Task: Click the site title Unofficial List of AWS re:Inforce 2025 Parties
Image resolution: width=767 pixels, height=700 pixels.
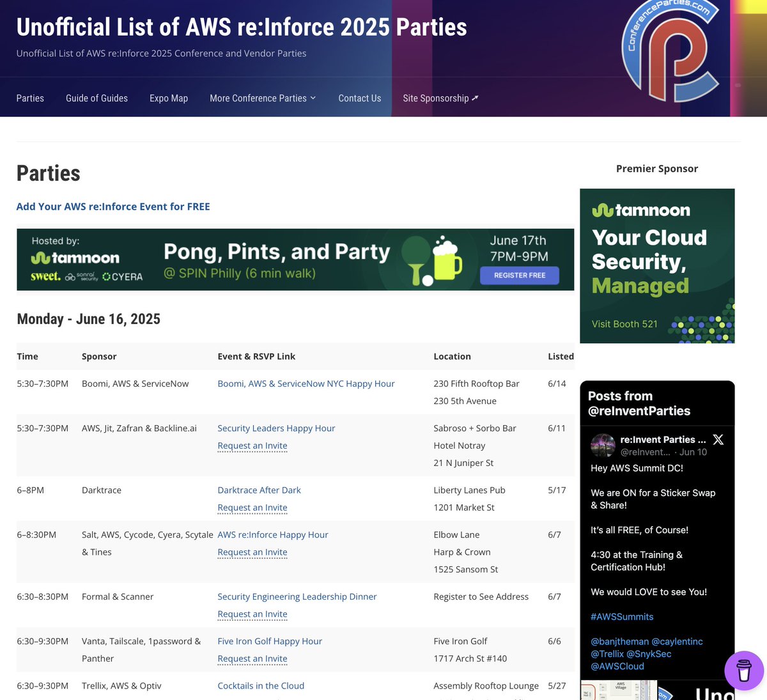Action: [x=242, y=27]
